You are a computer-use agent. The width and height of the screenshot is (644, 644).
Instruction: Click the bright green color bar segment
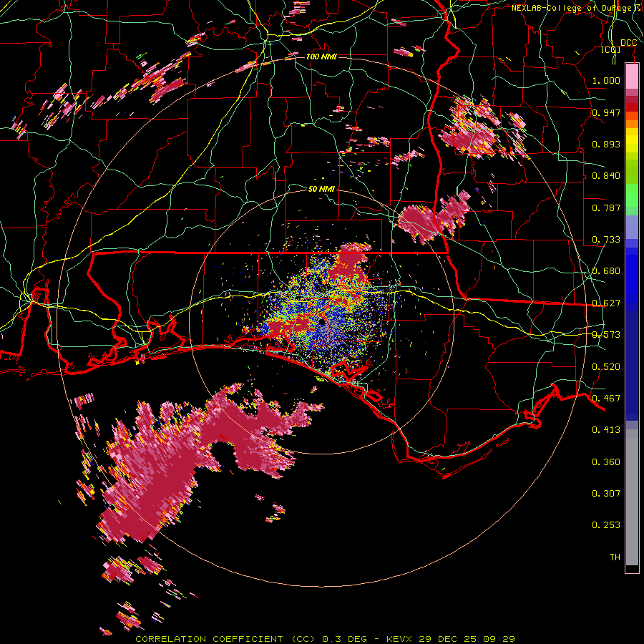632,195
